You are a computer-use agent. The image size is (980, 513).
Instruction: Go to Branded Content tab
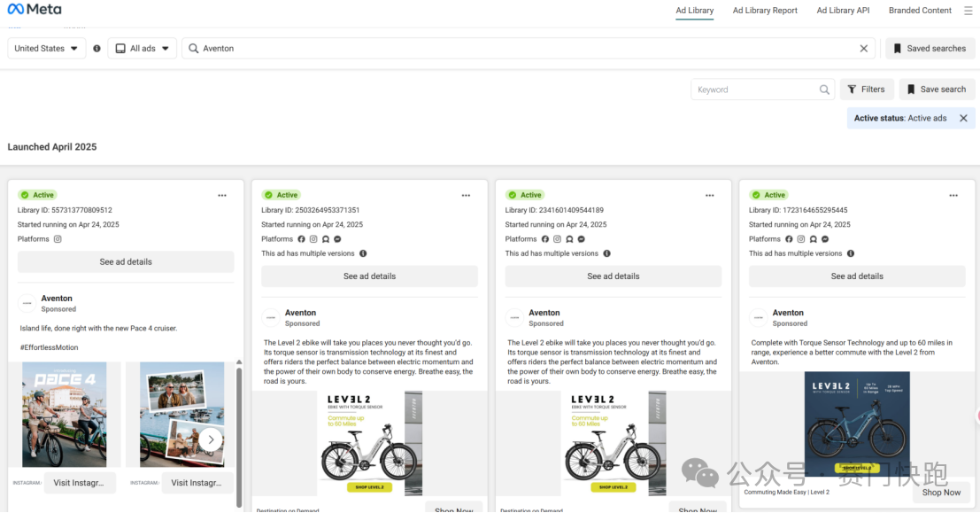coord(920,11)
